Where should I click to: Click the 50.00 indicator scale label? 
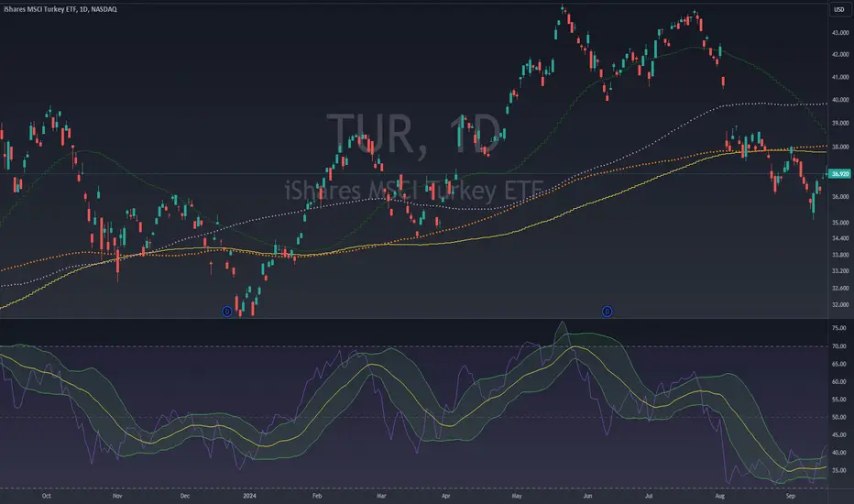(x=839, y=417)
